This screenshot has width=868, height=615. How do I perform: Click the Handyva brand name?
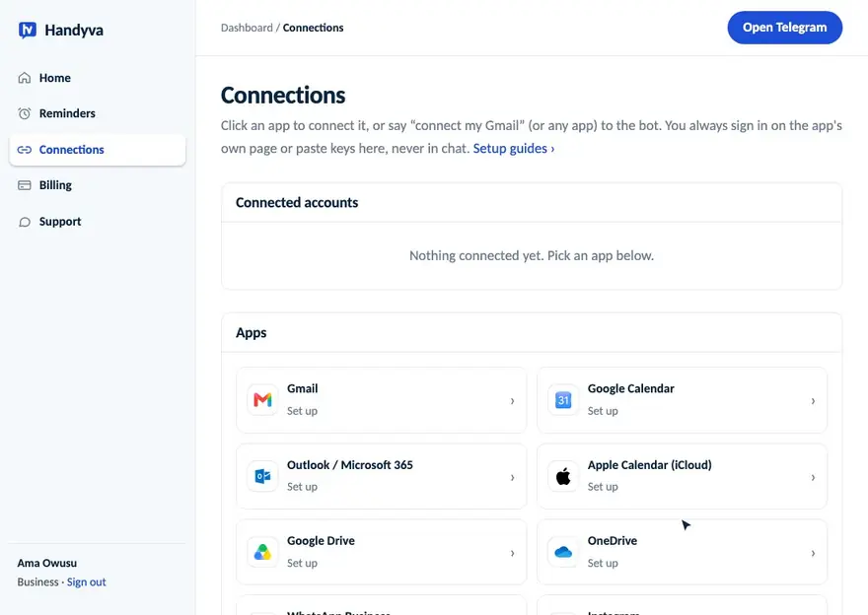(x=74, y=31)
